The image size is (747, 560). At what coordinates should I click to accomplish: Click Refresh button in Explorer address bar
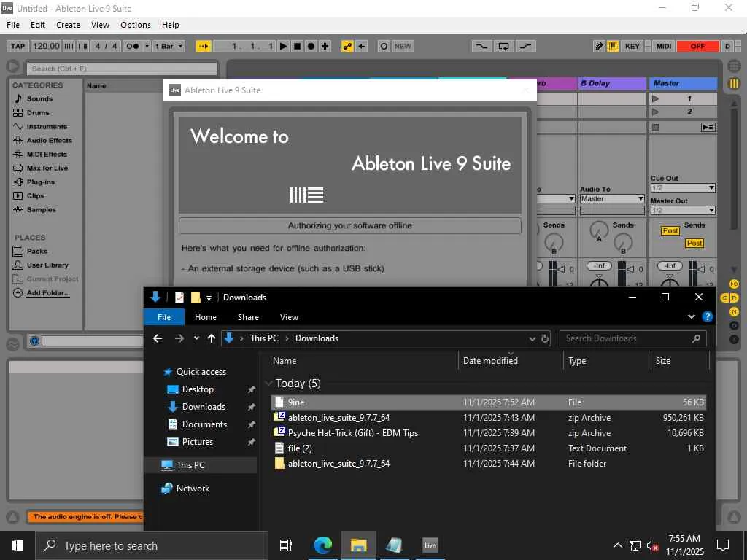click(x=545, y=338)
